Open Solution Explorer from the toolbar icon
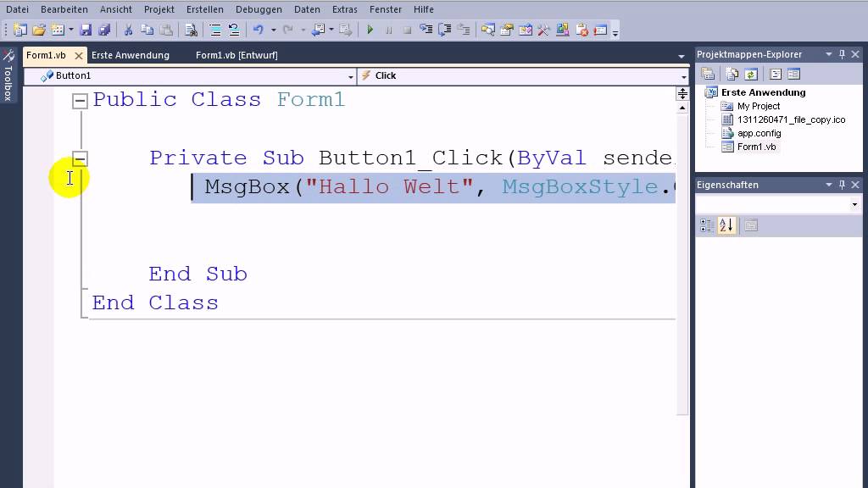 click(487, 30)
